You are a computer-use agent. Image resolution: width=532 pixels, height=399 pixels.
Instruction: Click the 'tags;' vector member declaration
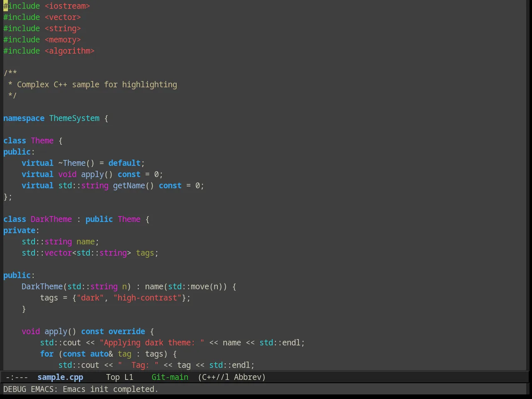click(x=147, y=253)
